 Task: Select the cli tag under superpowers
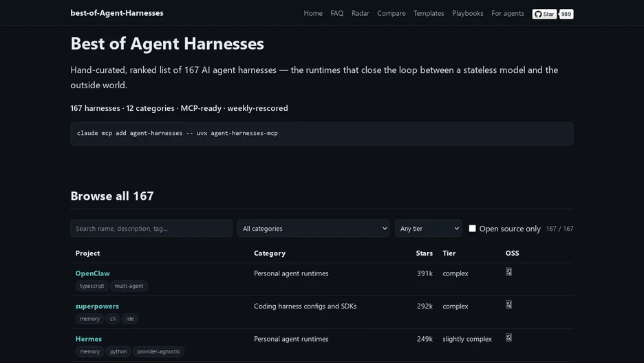113,319
